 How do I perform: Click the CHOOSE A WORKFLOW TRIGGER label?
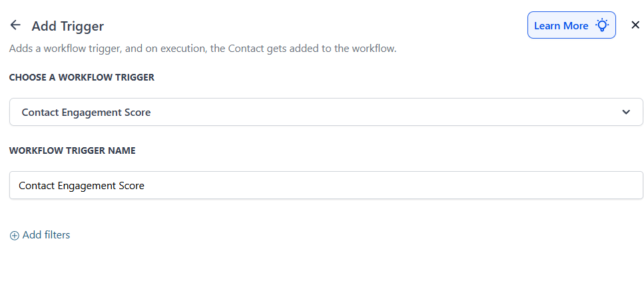point(81,77)
